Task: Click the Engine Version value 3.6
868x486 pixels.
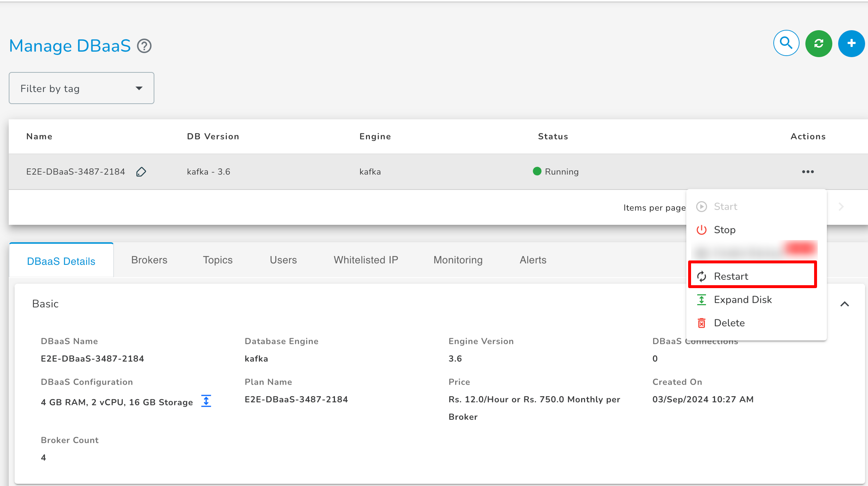Action: [455, 359]
